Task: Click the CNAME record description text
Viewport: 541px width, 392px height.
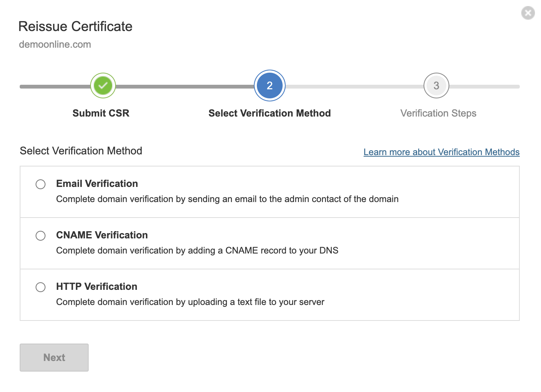Action: point(197,250)
